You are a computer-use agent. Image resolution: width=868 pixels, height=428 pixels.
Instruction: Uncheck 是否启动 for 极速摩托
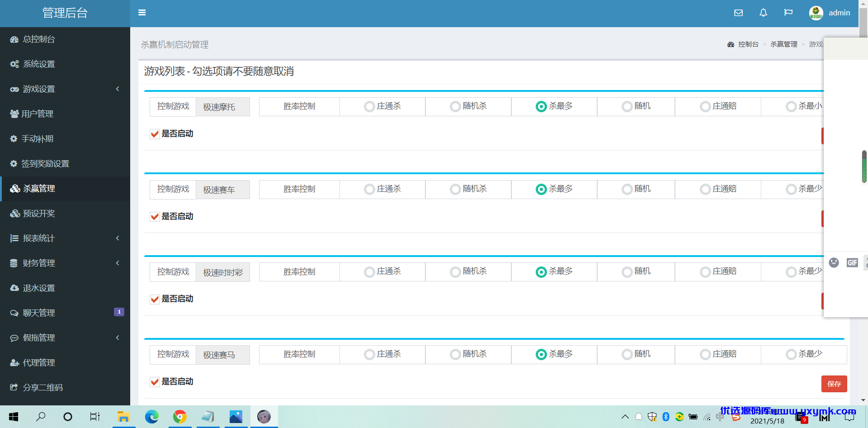[x=155, y=134]
